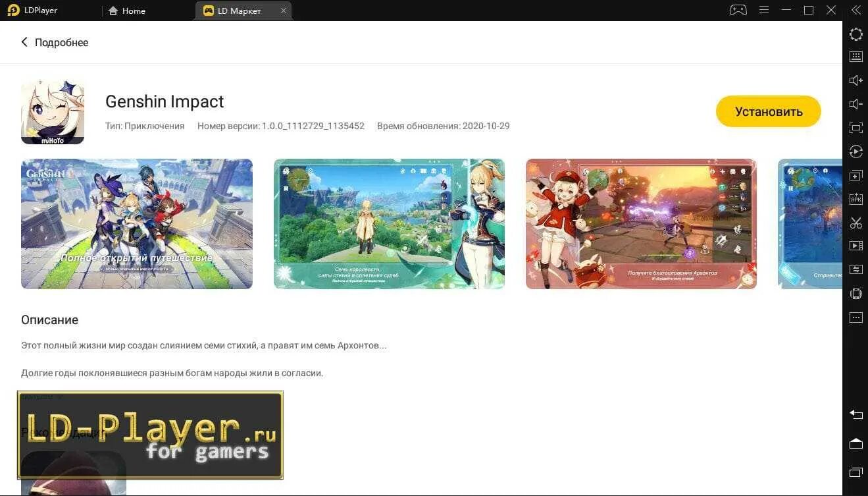Minimize the LDPlayer window
Viewport: 868px width, 496px height.
[x=786, y=10]
